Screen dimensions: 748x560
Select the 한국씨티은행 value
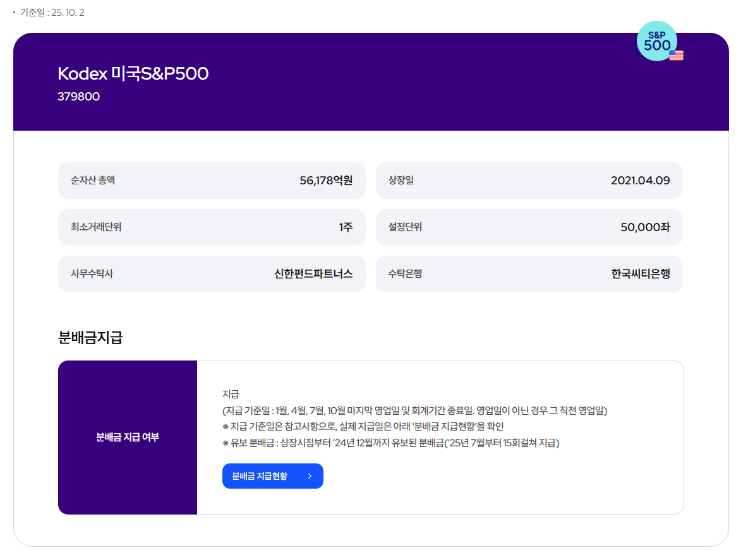pos(641,274)
